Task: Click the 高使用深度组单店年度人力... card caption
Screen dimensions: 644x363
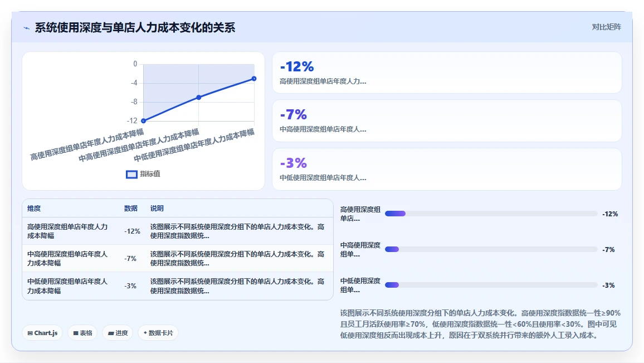Action: point(323,81)
